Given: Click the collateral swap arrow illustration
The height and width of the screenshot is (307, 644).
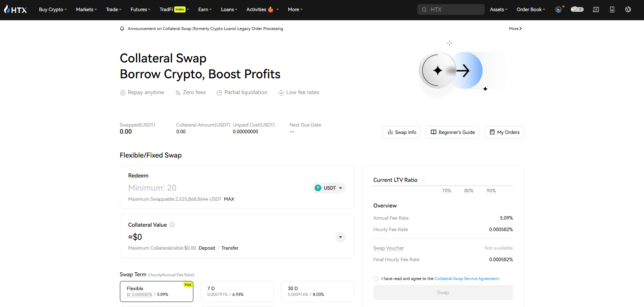Looking at the screenshot, I should coord(451,71).
